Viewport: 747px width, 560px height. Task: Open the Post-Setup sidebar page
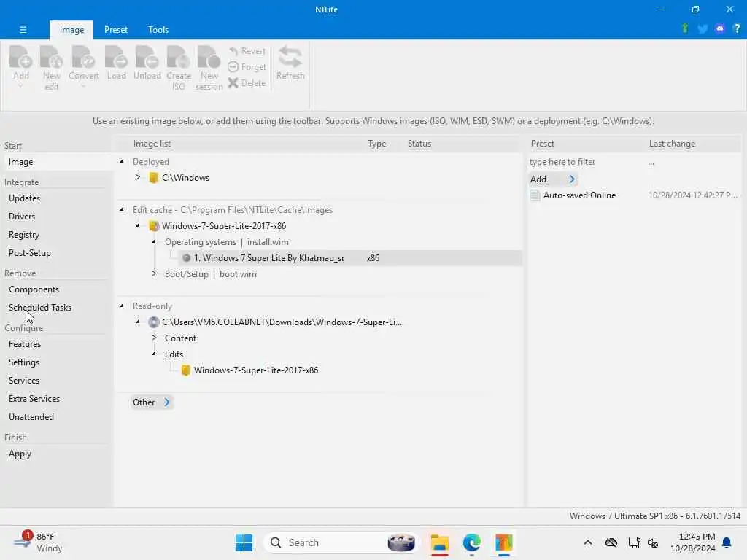[29, 253]
